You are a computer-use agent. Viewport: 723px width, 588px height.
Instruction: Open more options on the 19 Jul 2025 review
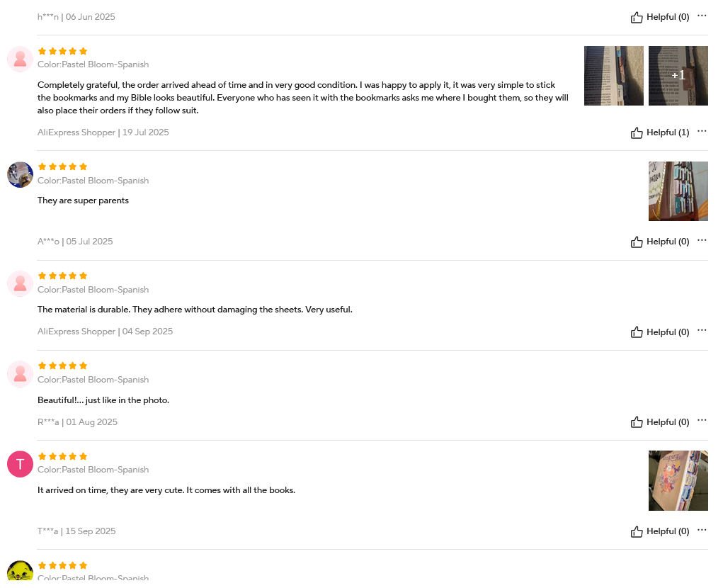pyautogui.click(x=702, y=131)
